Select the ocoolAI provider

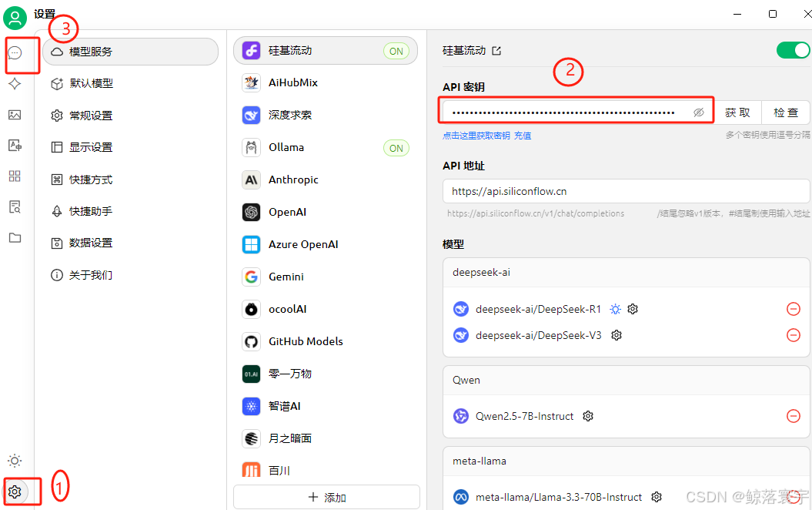(x=326, y=309)
